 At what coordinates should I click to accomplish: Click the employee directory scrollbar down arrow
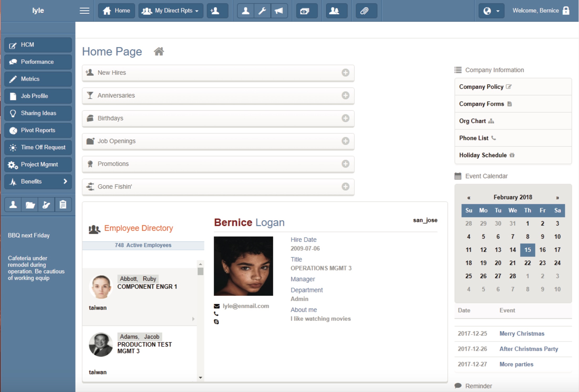(x=200, y=378)
